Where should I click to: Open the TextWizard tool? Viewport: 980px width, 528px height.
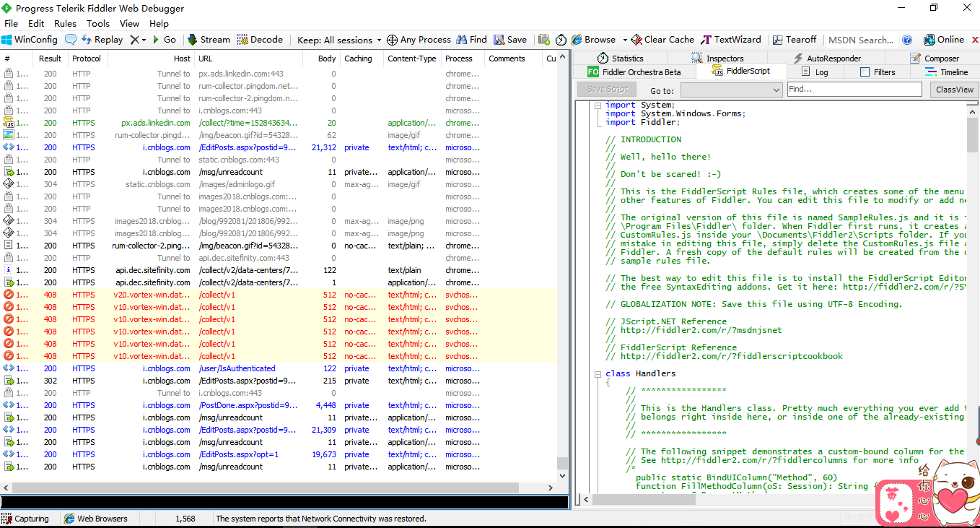click(x=730, y=40)
